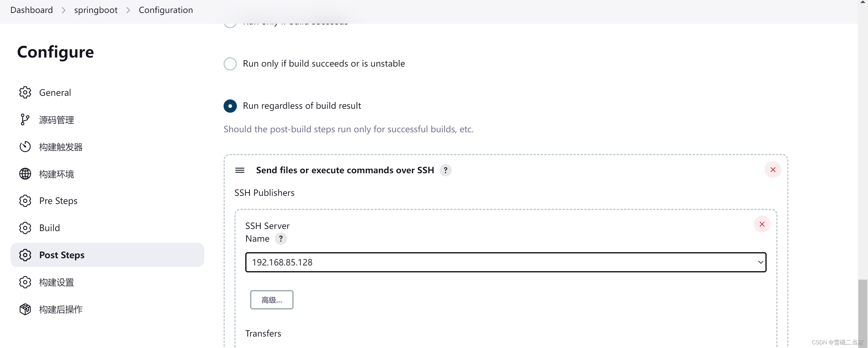Screen dimensions: 868x348
Task: Click the 源码管理 source control icon
Action: (25, 119)
